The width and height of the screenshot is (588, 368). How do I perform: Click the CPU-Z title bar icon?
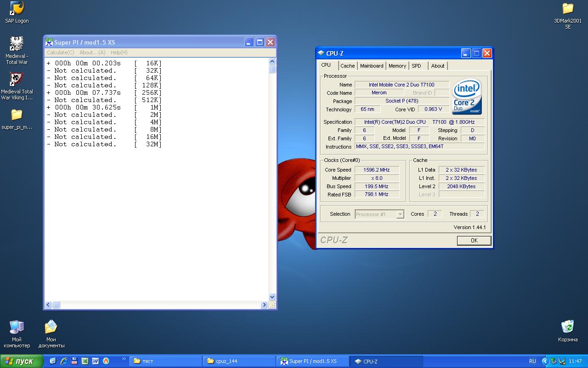[x=321, y=53]
